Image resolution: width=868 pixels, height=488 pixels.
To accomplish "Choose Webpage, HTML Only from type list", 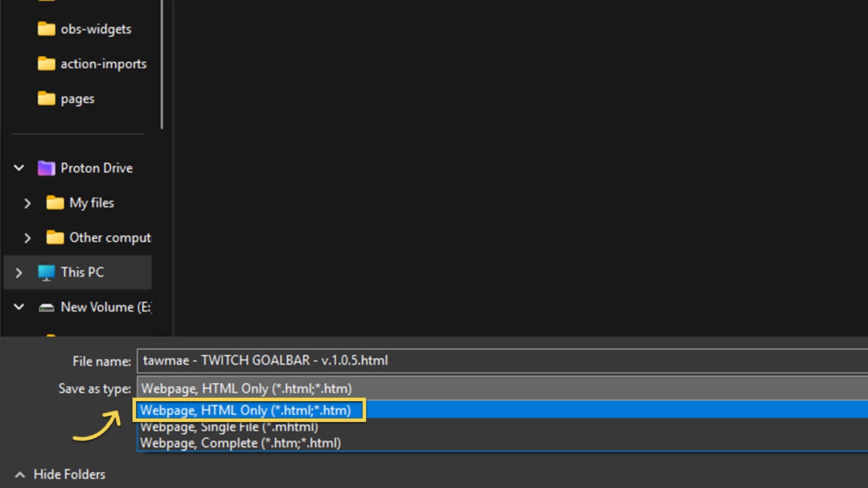I will coord(502,410).
